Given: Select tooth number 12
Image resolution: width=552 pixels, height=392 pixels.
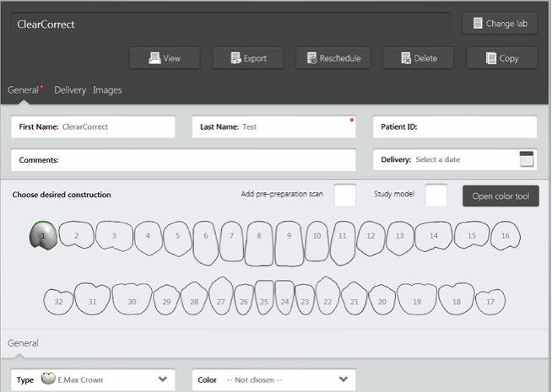Looking at the screenshot, I should tap(371, 237).
